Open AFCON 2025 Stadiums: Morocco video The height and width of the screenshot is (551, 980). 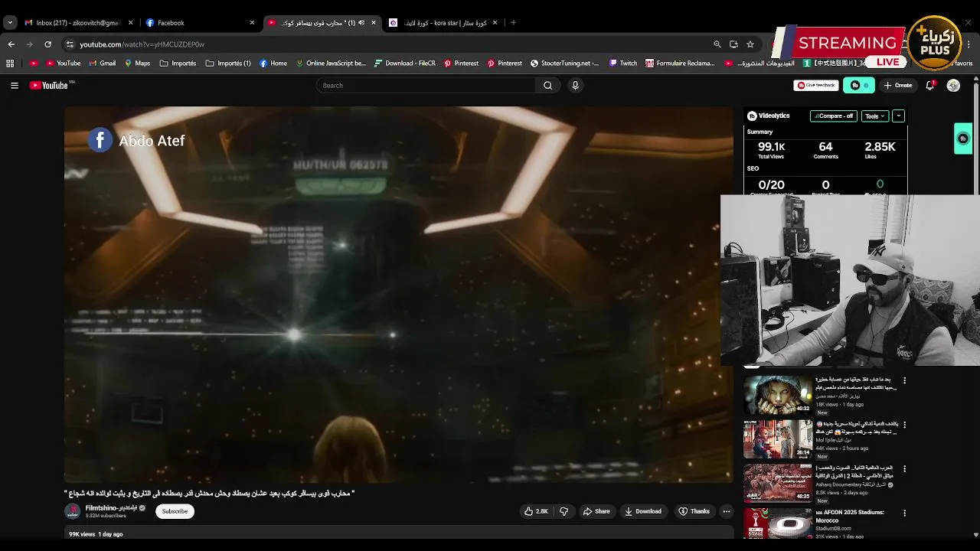(x=850, y=516)
